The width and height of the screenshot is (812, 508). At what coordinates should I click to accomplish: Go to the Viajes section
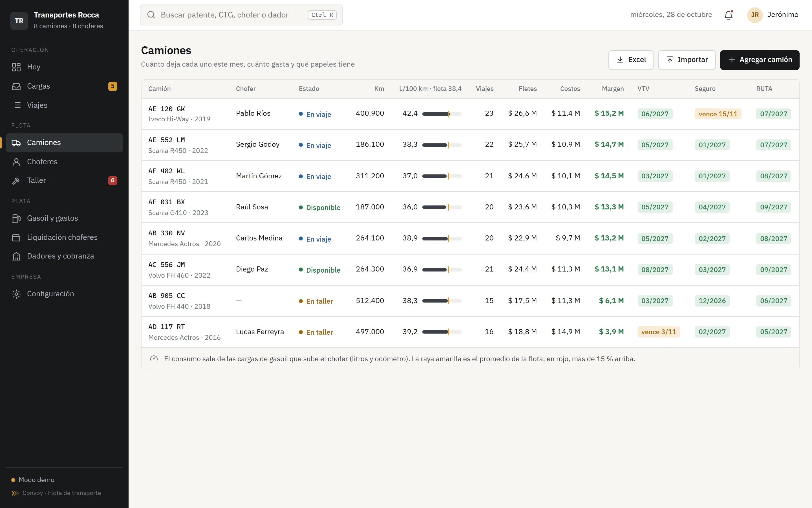(64, 105)
